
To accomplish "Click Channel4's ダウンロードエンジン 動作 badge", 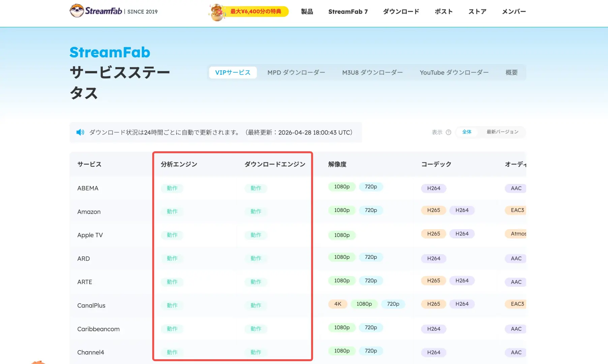I will tap(256, 352).
